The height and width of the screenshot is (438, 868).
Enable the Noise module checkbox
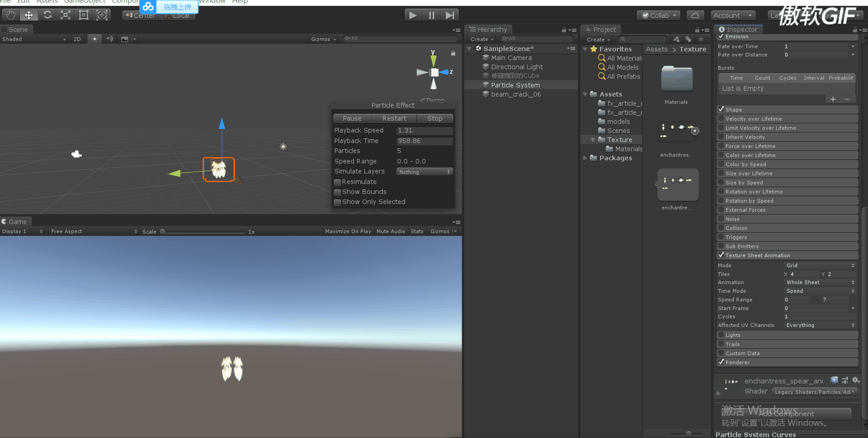point(721,219)
